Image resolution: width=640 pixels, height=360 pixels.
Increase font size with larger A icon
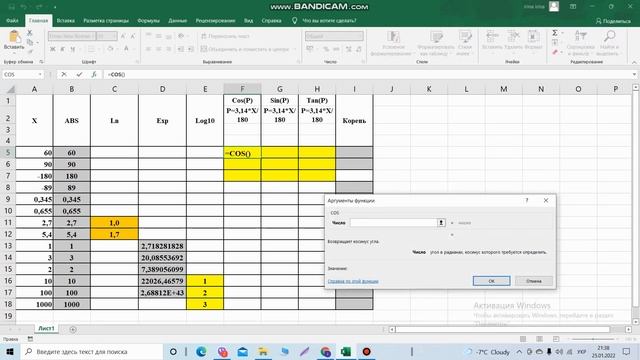(x=124, y=36)
